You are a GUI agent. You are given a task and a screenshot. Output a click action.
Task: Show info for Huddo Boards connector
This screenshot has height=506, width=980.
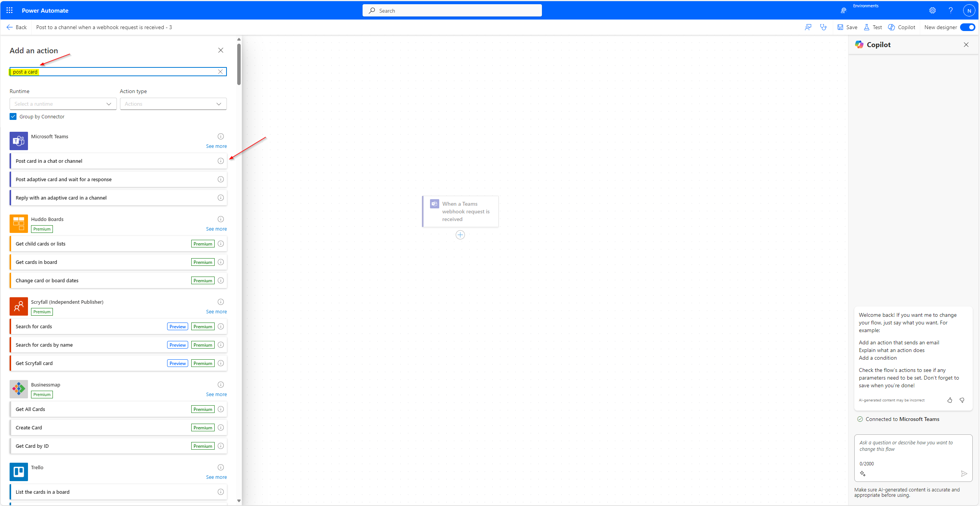pos(221,219)
